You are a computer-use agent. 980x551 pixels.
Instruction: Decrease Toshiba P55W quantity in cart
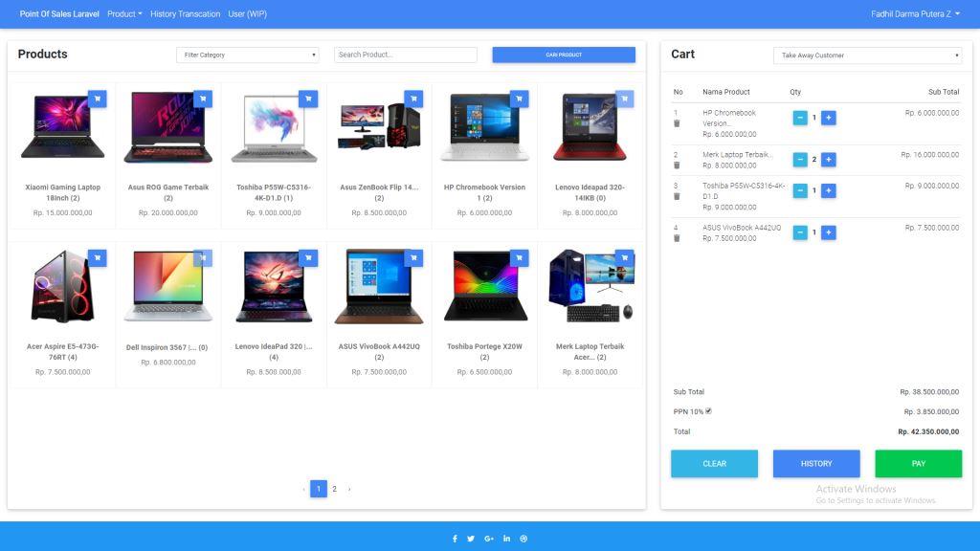click(x=800, y=190)
